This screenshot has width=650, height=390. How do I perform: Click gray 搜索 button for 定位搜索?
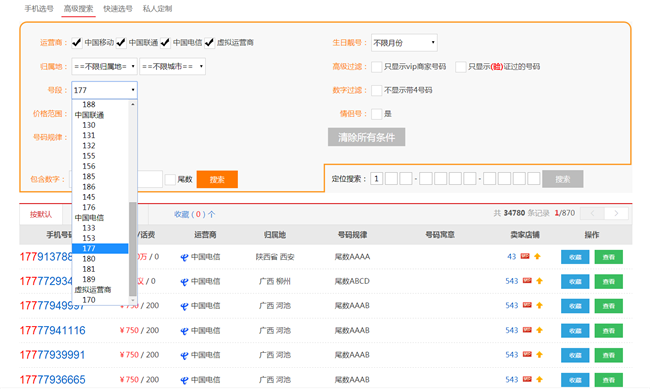point(563,179)
